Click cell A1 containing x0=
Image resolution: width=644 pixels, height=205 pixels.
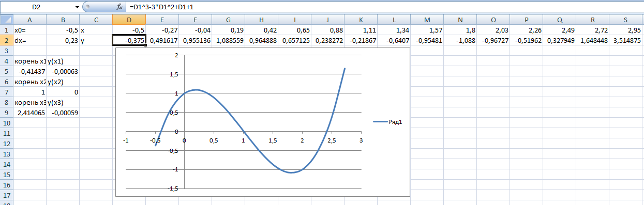pyautogui.click(x=30, y=30)
